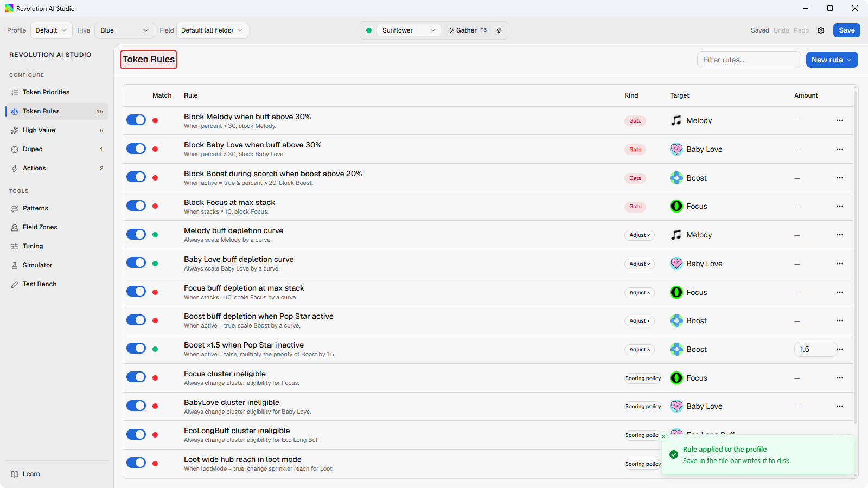
Task: Toggle off Block Baby Love when buff above 30%
Action: click(136, 149)
